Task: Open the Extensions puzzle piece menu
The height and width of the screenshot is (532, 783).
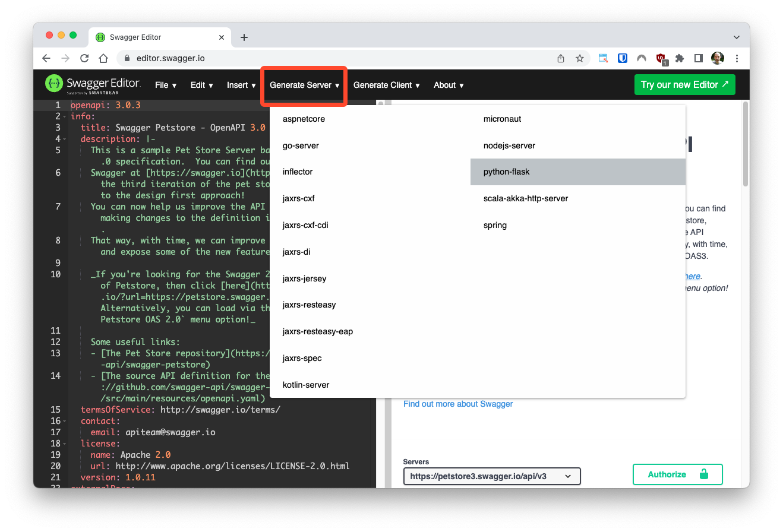Action: point(680,58)
